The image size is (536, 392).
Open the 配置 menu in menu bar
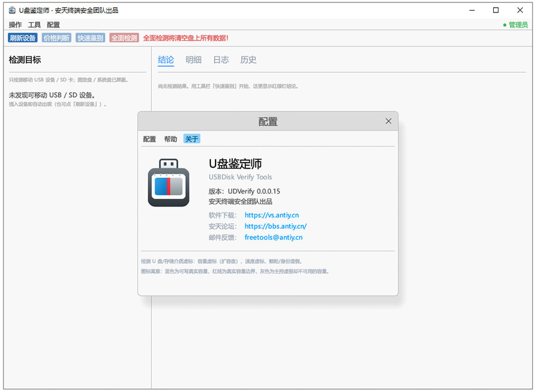pyautogui.click(x=54, y=24)
